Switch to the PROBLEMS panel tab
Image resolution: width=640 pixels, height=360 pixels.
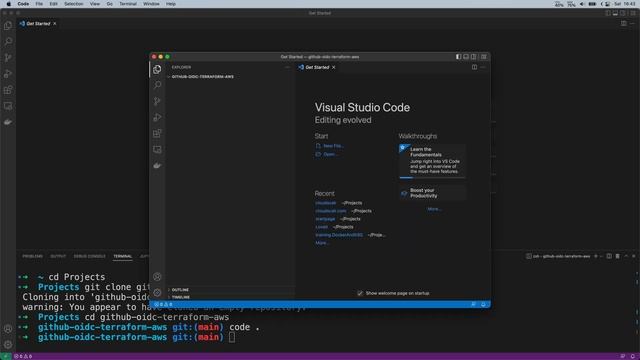(x=32, y=256)
